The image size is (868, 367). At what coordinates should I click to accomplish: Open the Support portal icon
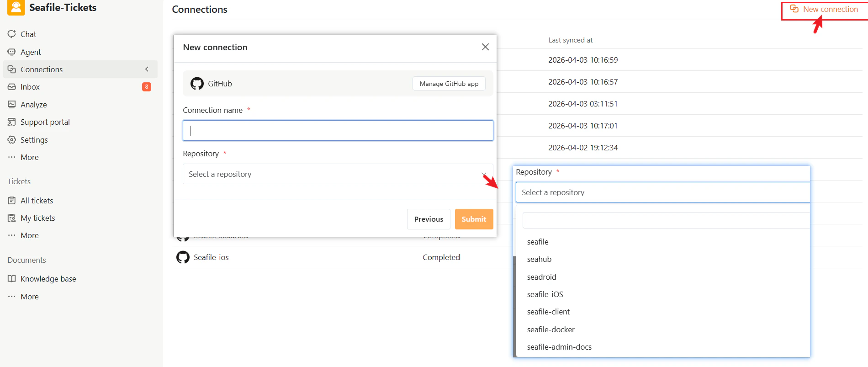point(12,122)
